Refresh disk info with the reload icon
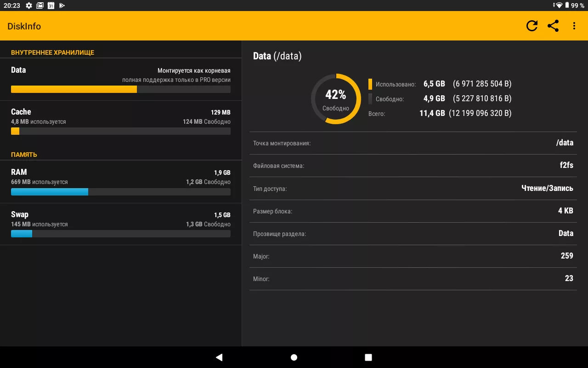Viewport: 588px width, 368px height. 532,26
